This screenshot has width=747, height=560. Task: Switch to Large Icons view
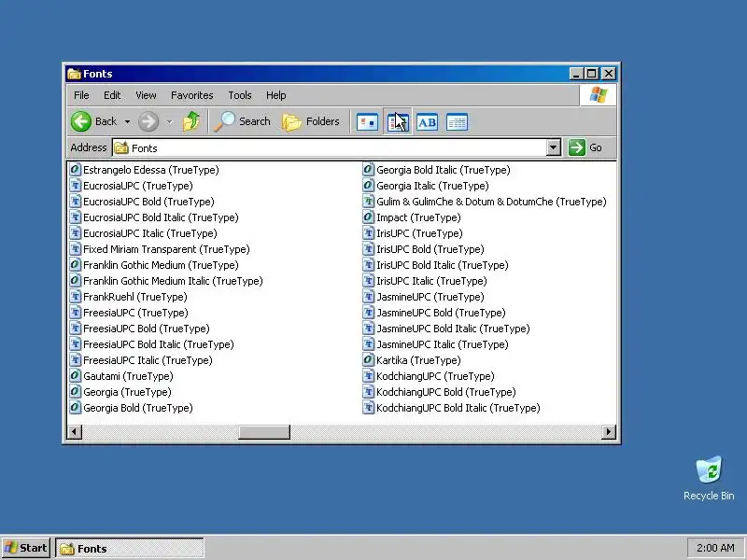[x=367, y=122]
